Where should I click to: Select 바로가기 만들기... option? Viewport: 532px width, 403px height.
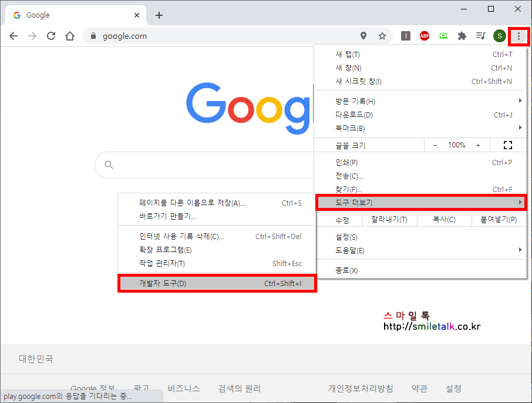[217, 217]
